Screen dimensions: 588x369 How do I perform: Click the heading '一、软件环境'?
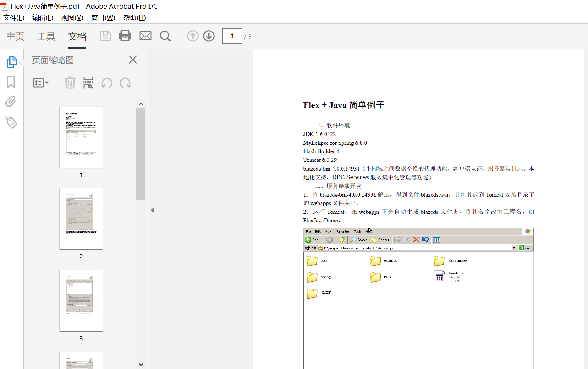click(333, 125)
